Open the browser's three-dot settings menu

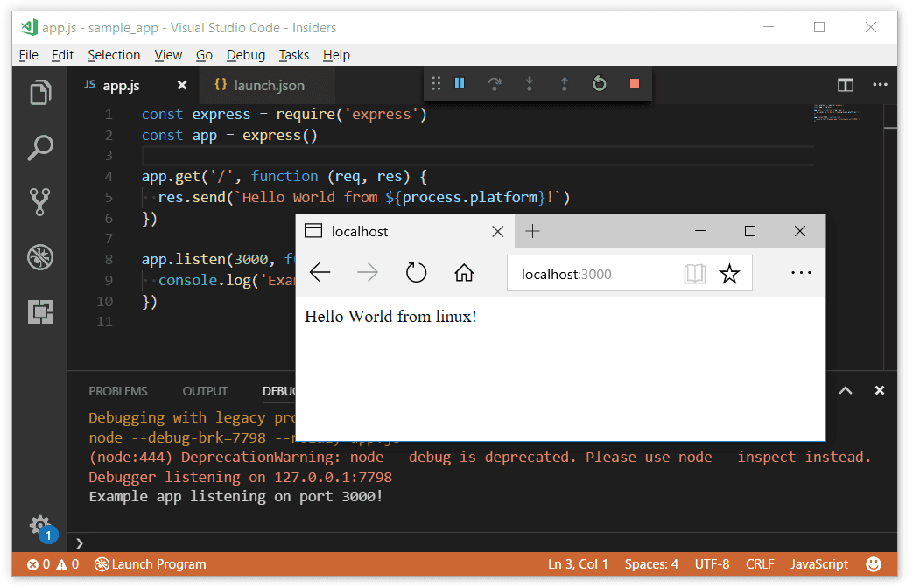[x=801, y=273]
